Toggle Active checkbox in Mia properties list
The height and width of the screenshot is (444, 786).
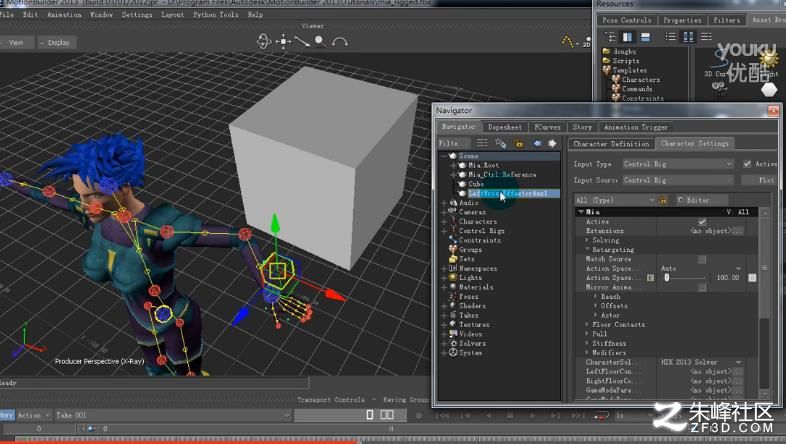click(702, 221)
